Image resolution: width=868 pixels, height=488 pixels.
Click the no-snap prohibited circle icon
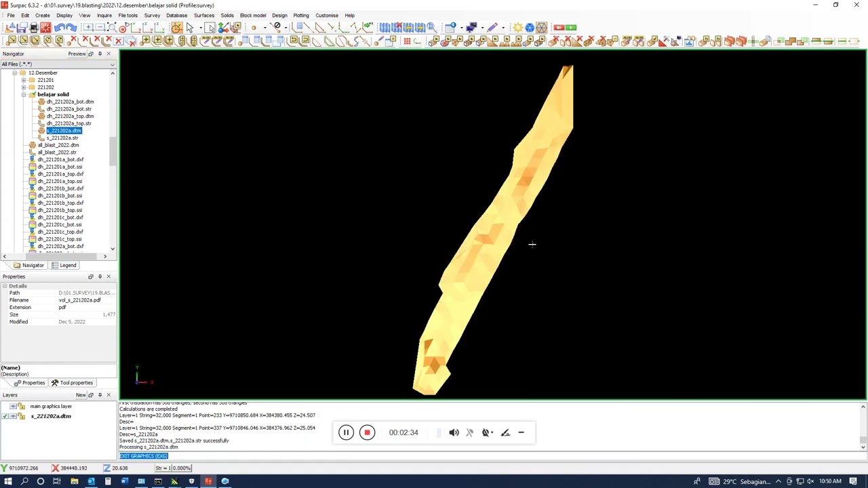coord(277,26)
